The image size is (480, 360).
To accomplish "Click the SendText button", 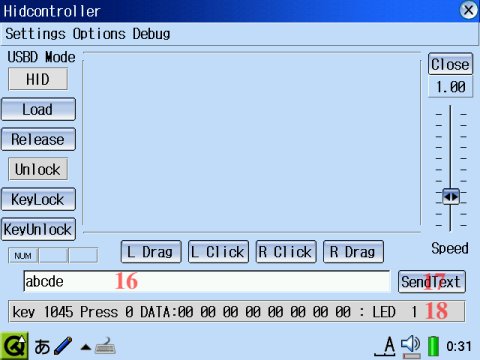I will point(432,282).
